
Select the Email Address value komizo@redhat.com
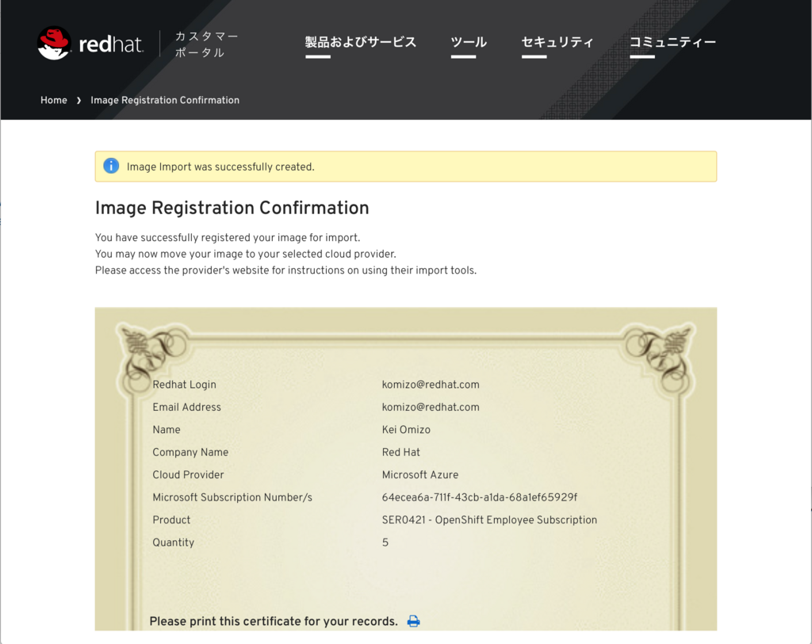pos(431,407)
